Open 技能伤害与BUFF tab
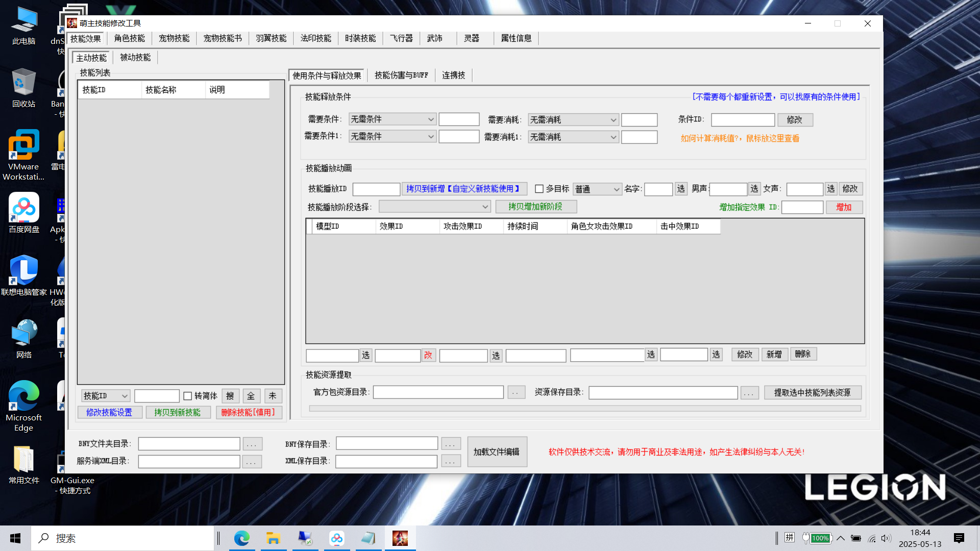The width and height of the screenshot is (980, 551). click(x=401, y=76)
